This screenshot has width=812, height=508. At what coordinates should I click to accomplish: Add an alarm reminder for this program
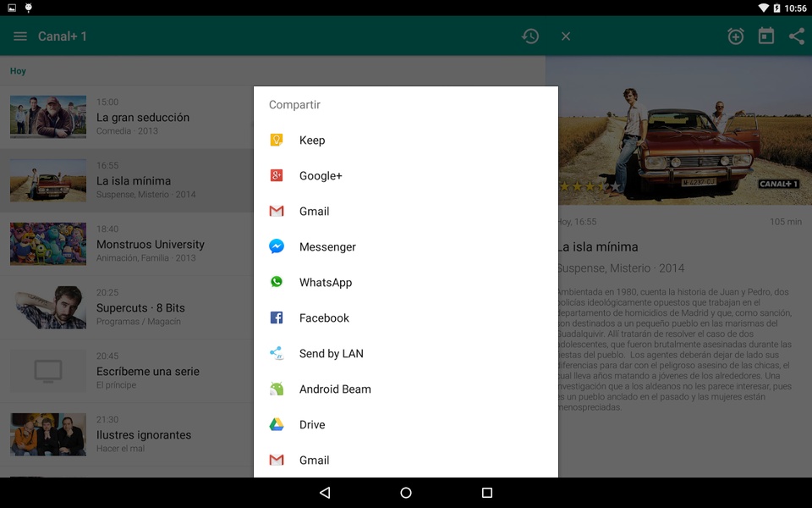click(735, 36)
